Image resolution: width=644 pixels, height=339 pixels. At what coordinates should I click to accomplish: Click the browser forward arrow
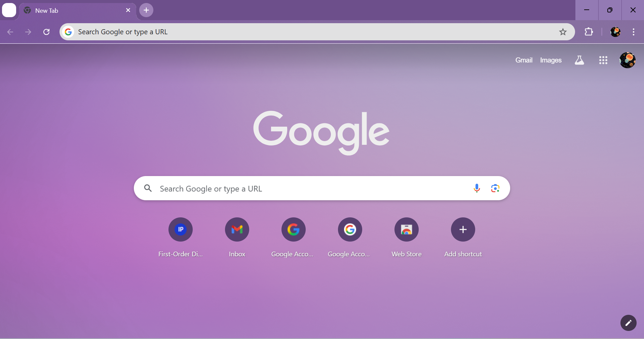(x=28, y=32)
